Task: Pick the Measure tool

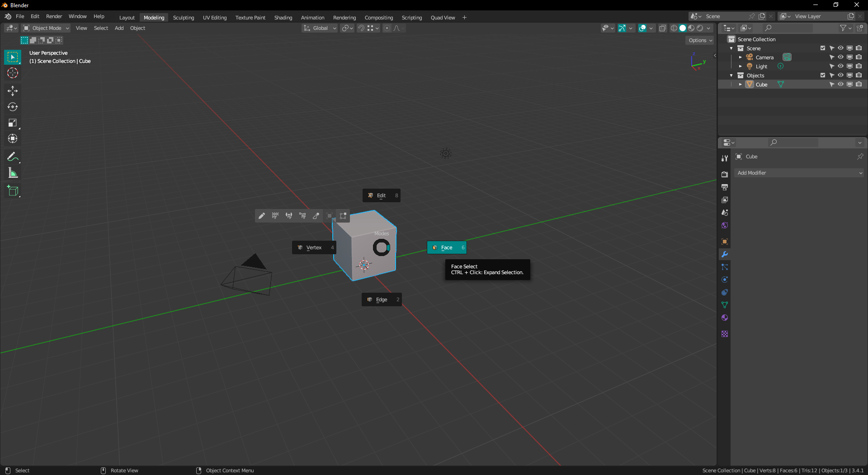Action: point(12,172)
